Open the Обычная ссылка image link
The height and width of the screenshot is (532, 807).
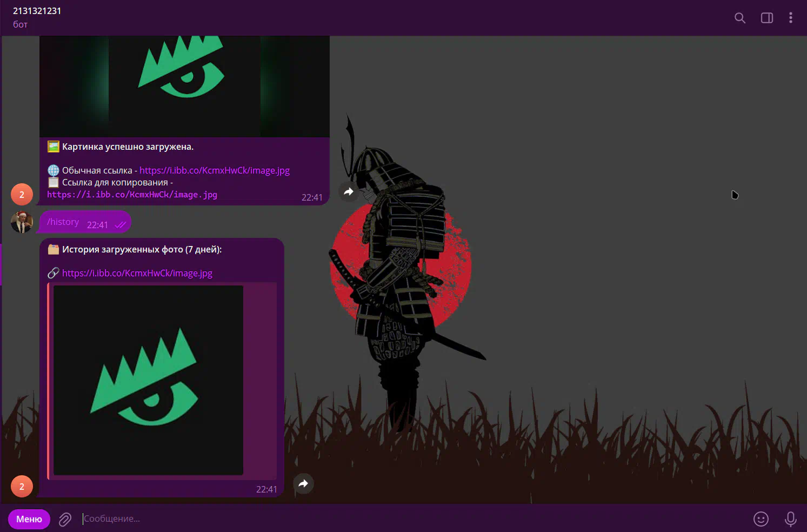pyautogui.click(x=214, y=170)
